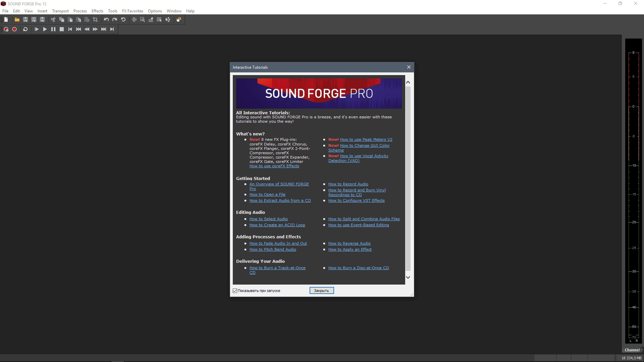This screenshot has height=362, width=644.
Task: Click the Arm and Record button
Action: (6, 29)
